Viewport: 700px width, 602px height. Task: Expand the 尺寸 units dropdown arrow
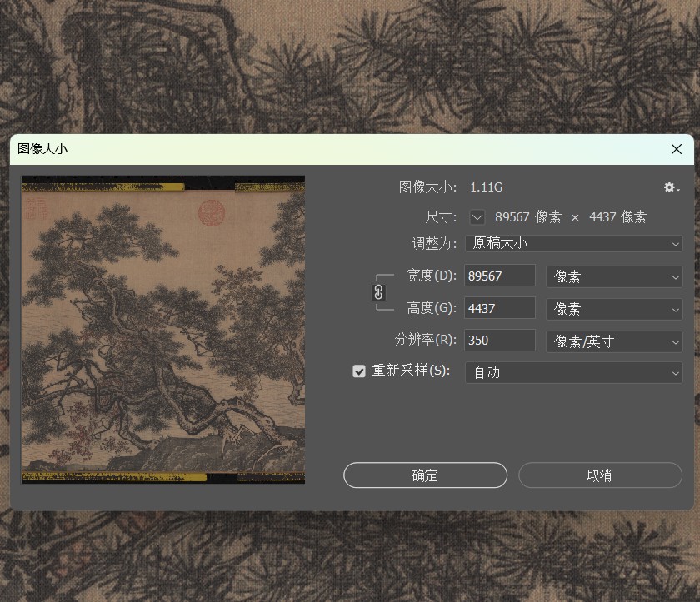point(477,217)
